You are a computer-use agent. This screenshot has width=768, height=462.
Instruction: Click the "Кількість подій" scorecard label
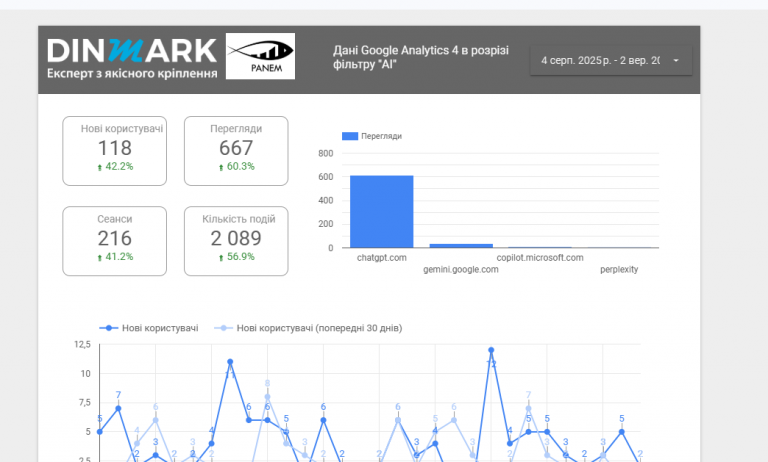tap(239, 219)
